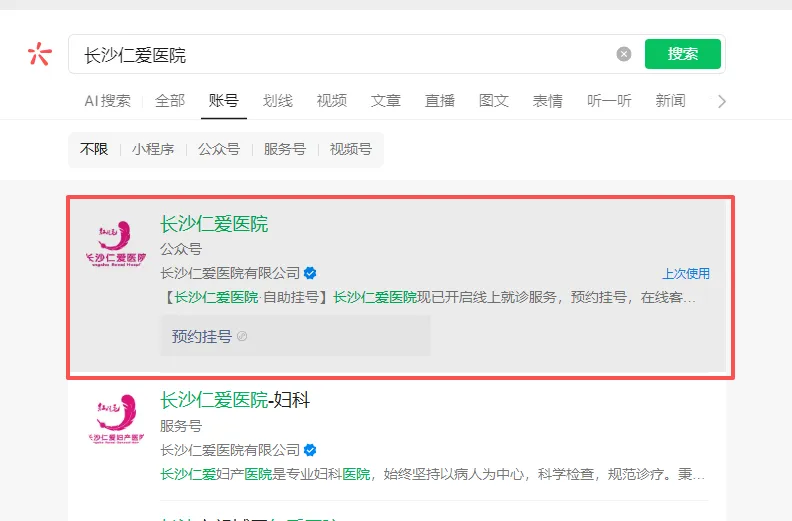Screen dimensions: 792x521
Task: Click the 长沙仁爱医院 公众号 logo thumbnail
Action: click(x=116, y=243)
